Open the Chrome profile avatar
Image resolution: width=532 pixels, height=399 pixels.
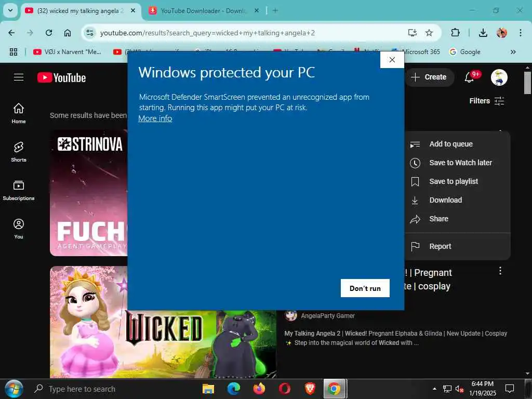(x=502, y=33)
